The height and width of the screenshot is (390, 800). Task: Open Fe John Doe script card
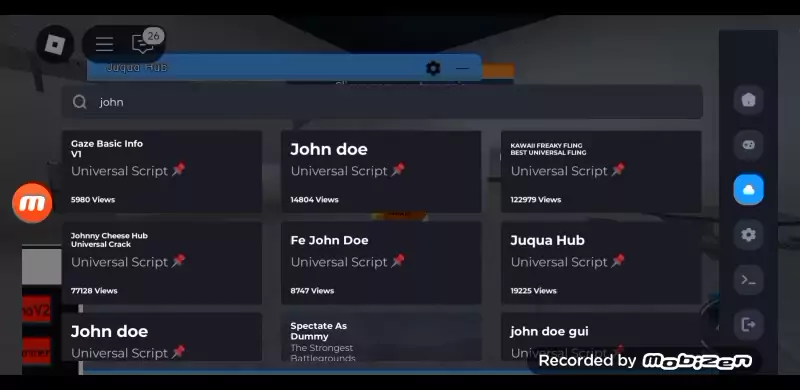(x=381, y=263)
